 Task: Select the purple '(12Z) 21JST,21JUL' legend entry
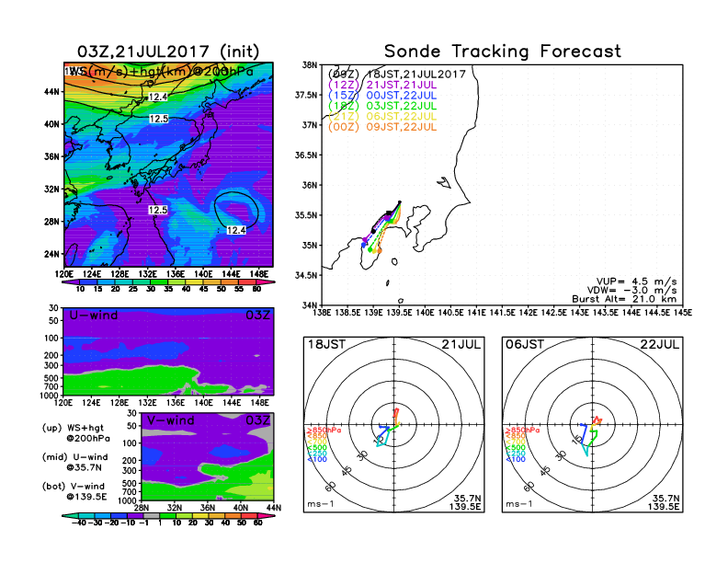[382, 85]
